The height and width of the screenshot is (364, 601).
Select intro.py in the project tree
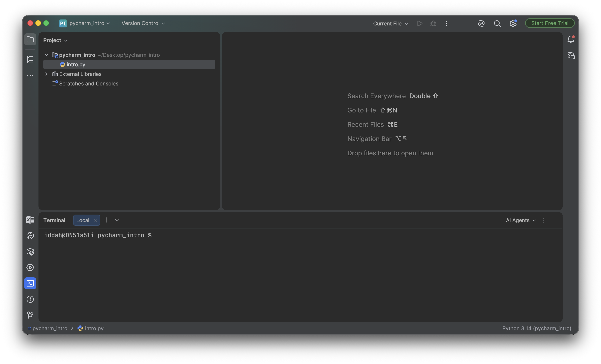(129, 64)
